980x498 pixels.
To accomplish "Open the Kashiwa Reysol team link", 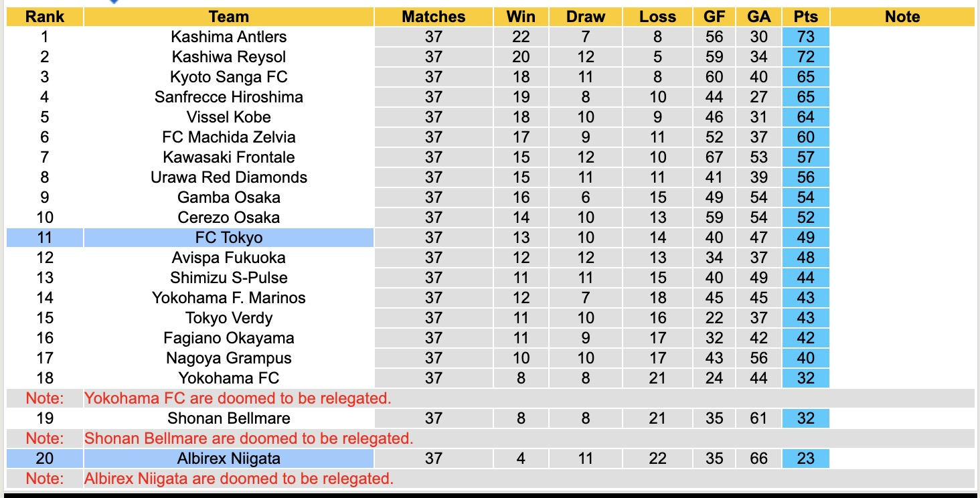I will (228, 57).
